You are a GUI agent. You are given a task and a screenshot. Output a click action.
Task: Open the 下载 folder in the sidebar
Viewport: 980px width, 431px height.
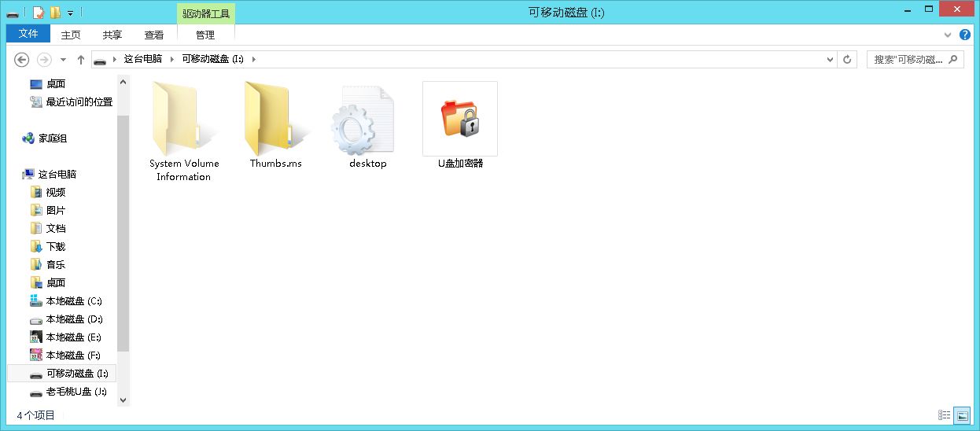pyautogui.click(x=56, y=247)
